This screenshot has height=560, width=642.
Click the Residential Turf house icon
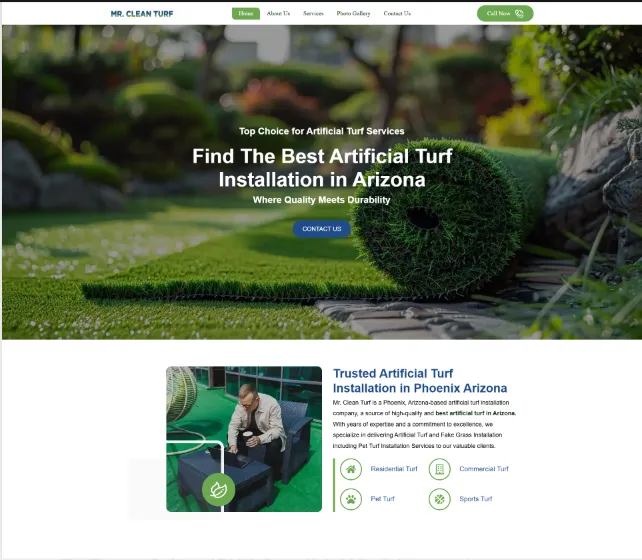pyautogui.click(x=351, y=469)
